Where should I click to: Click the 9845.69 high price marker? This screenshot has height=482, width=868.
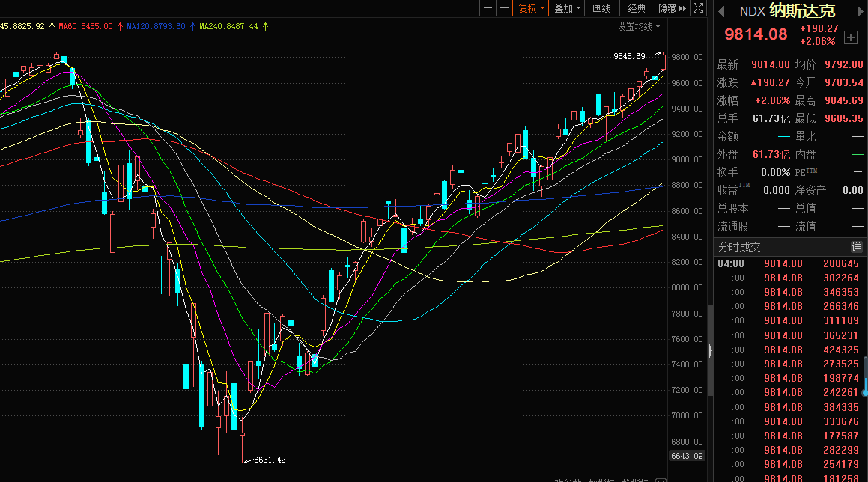click(629, 56)
